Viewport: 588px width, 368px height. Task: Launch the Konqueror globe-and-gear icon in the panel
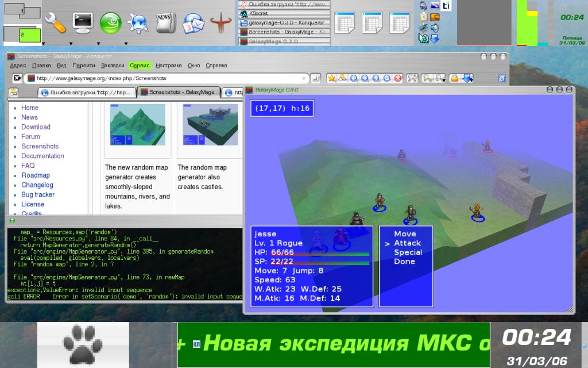pyautogui.click(x=138, y=23)
